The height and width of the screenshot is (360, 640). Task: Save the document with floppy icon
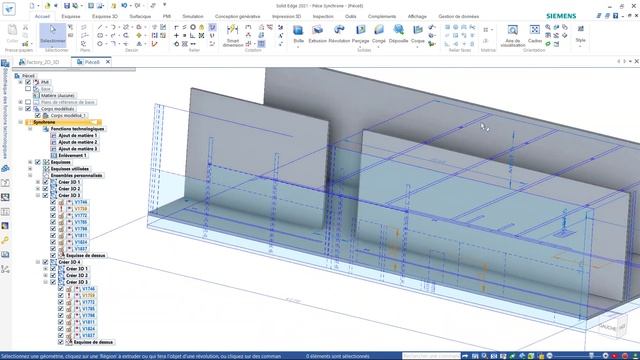point(67,6)
